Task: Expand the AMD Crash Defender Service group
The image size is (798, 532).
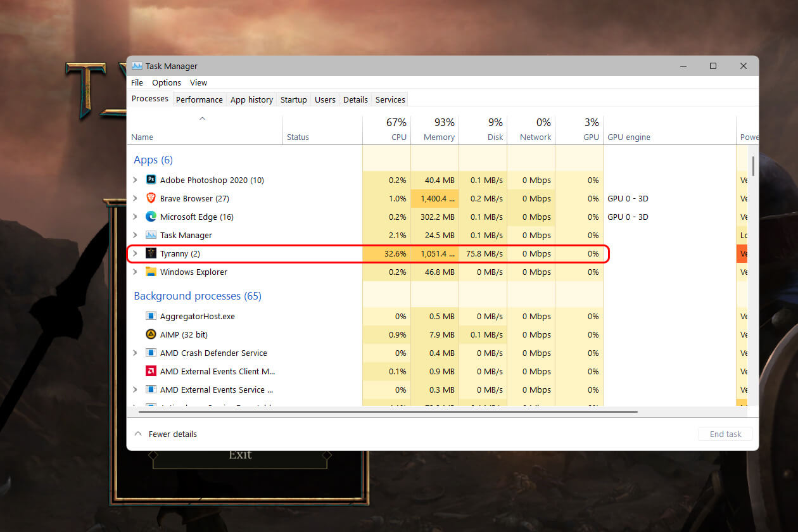Action: [135, 353]
